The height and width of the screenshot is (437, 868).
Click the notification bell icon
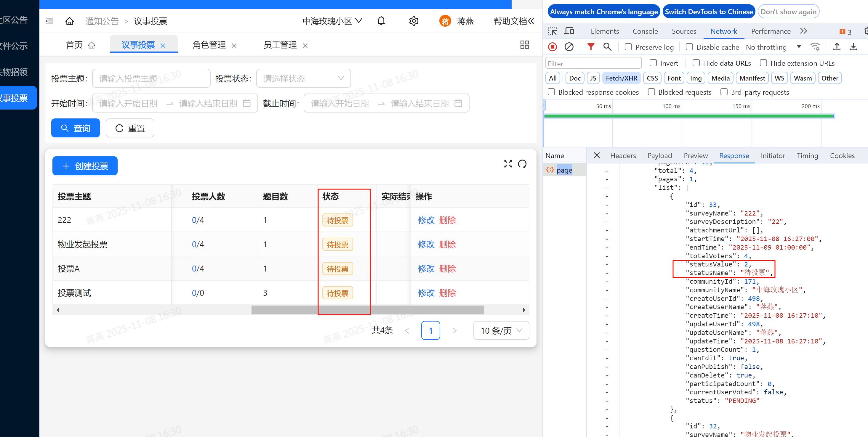[381, 21]
